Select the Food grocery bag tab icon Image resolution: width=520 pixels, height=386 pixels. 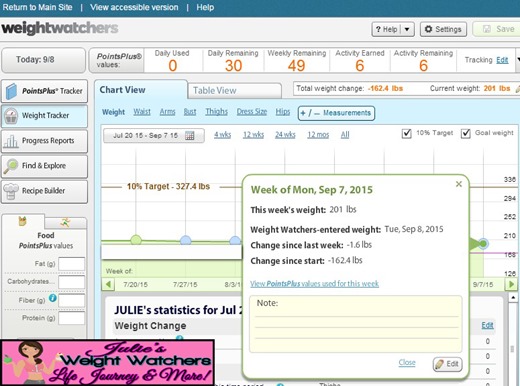pos(23,221)
